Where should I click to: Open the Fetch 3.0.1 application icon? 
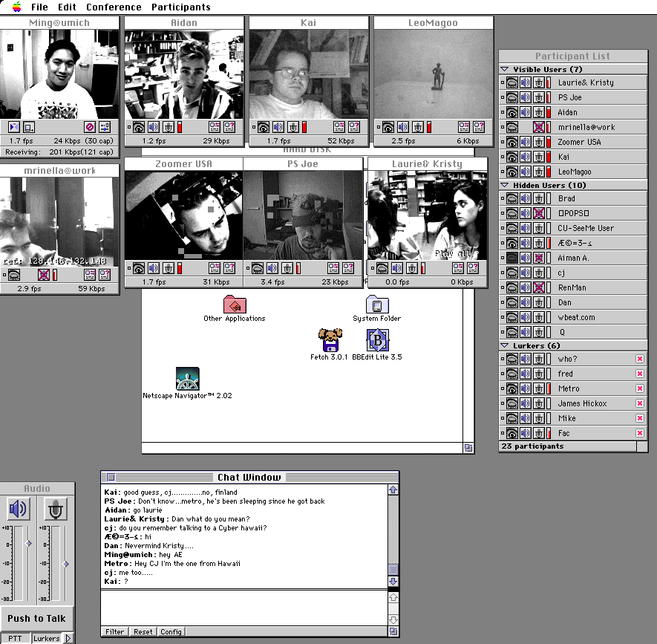point(330,340)
